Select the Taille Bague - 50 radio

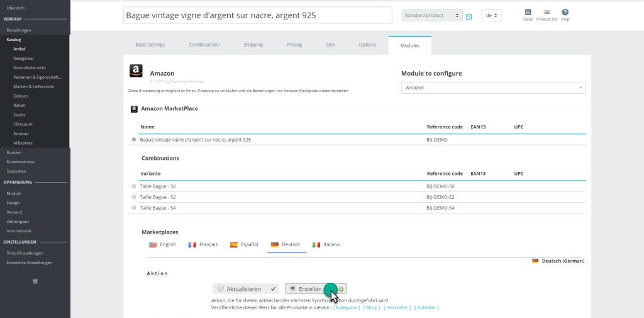(133, 186)
